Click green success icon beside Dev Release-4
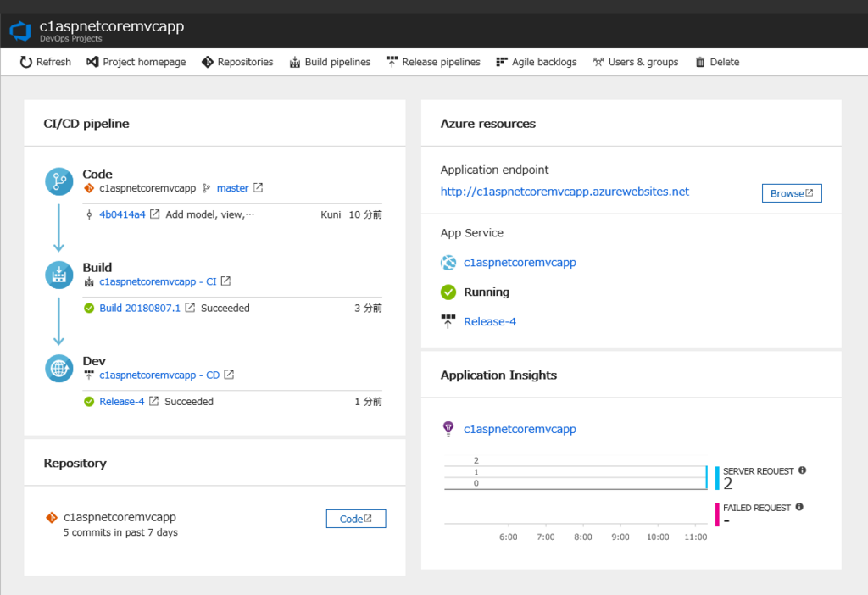868x595 pixels. tap(89, 402)
